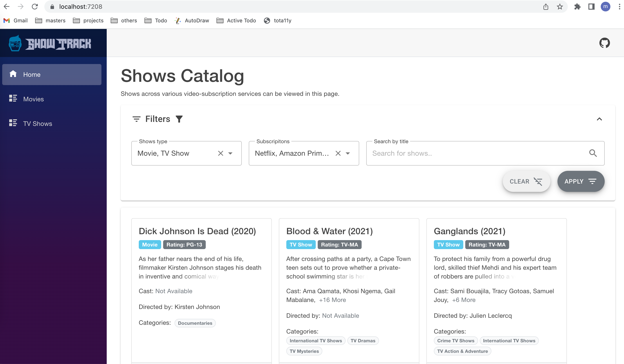This screenshot has height=364, width=624.
Task: Collapse the Filters panel
Action: tap(599, 119)
